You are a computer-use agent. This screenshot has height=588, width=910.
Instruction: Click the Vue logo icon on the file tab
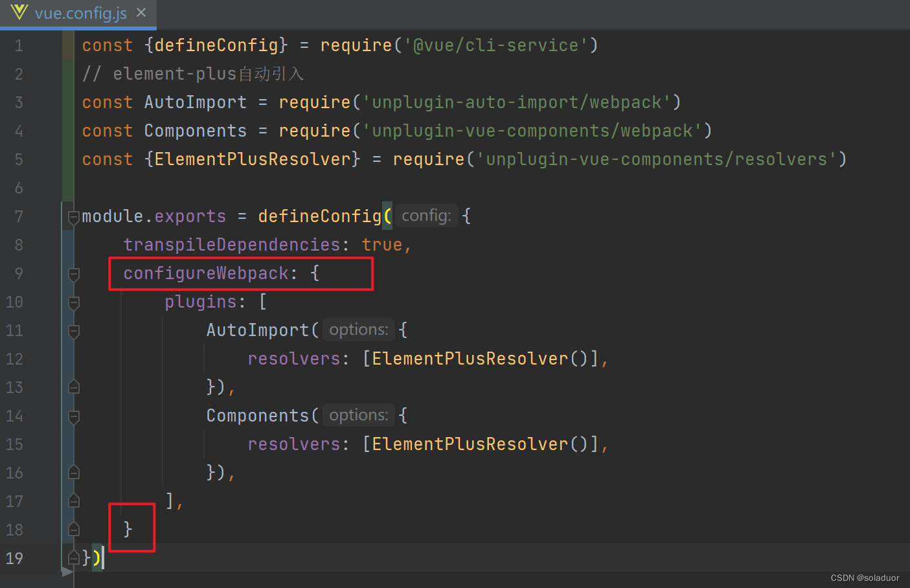click(18, 12)
